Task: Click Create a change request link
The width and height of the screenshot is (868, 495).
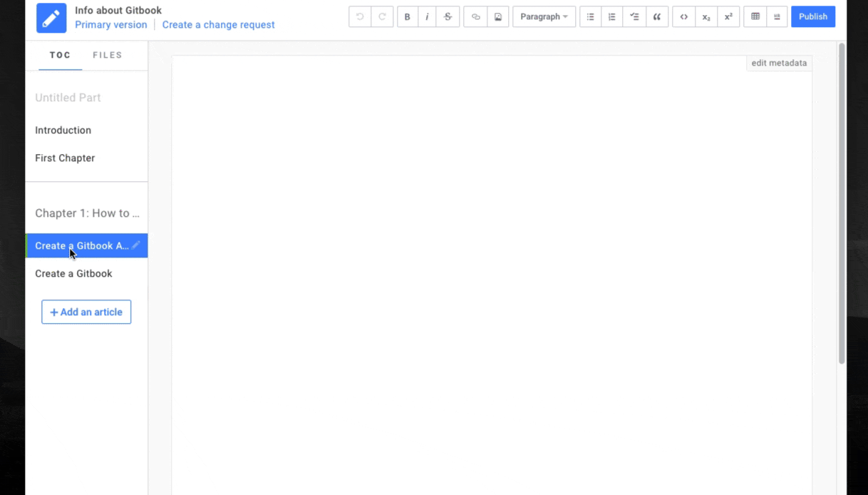Action: click(x=218, y=25)
